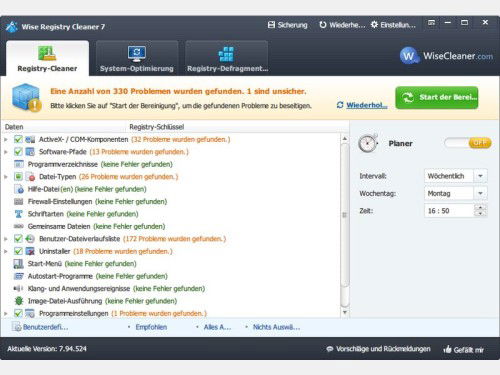The height and width of the screenshot is (375, 500).
Task: Click the green Start der Bereinigung button
Action: (437, 97)
